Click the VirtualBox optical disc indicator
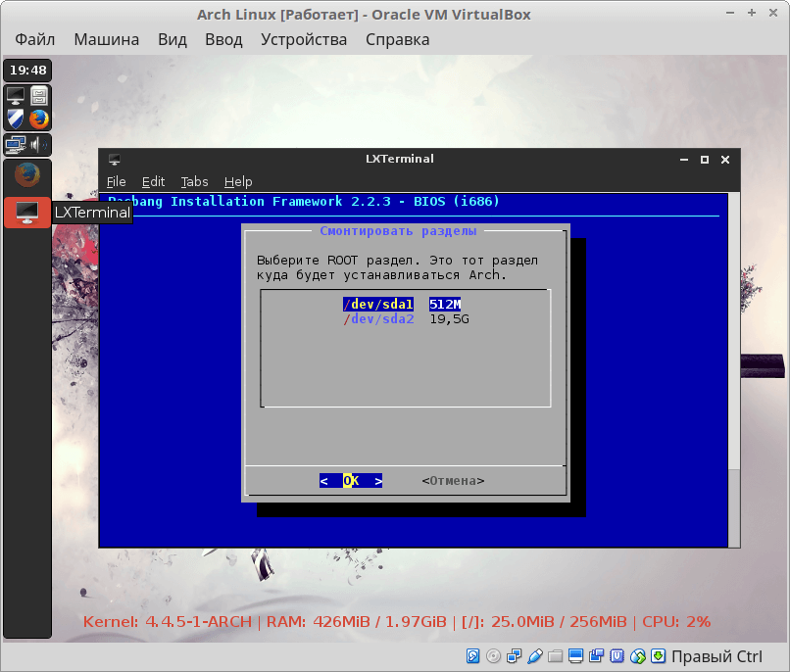Image resolution: width=790 pixels, height=672 pixels. (x=494, y=655)
